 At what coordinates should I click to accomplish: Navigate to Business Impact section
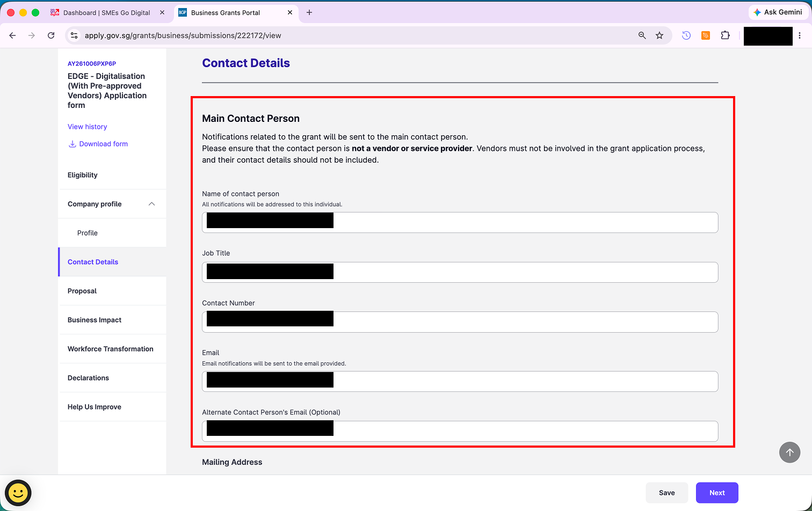(112, 320)
